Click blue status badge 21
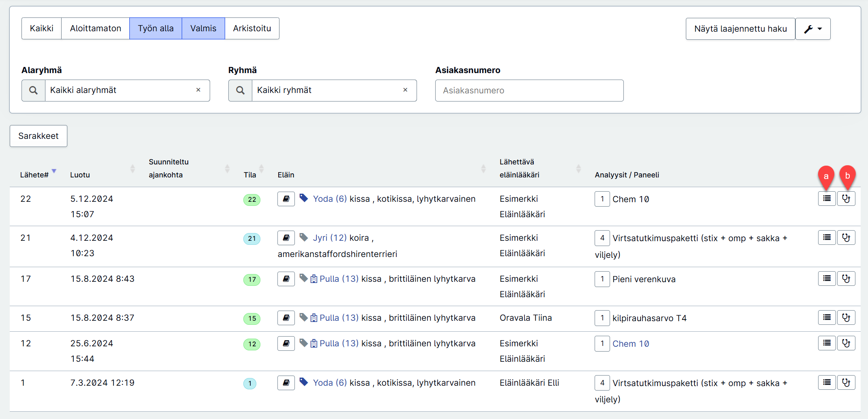The width and height of the screenshot is (868, 419). coord(252,239)
